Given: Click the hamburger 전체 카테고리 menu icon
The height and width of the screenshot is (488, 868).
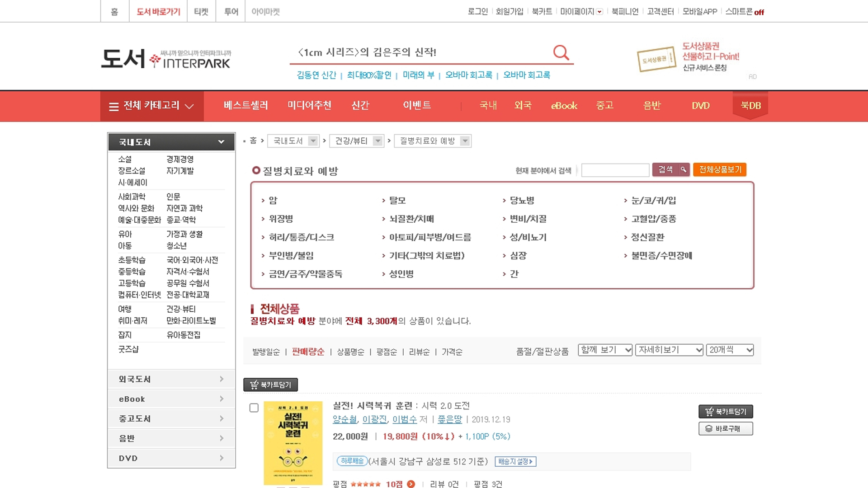Looking at the screenshot, I should (x=113, y=107).
